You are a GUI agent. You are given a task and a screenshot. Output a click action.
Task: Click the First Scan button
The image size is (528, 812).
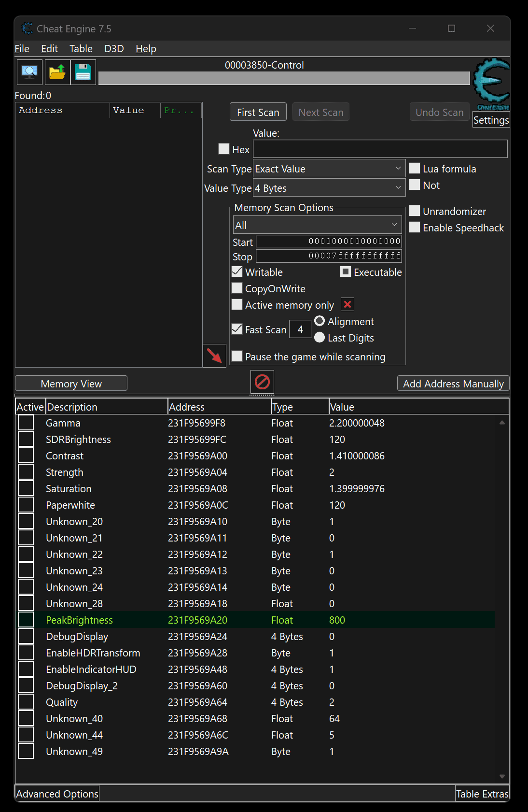258,112
